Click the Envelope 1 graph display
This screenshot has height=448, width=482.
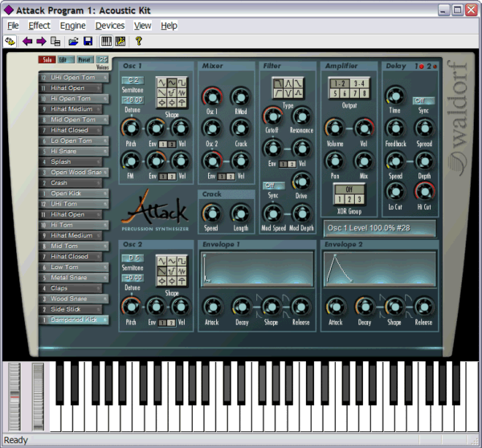(x=257, y=269)
